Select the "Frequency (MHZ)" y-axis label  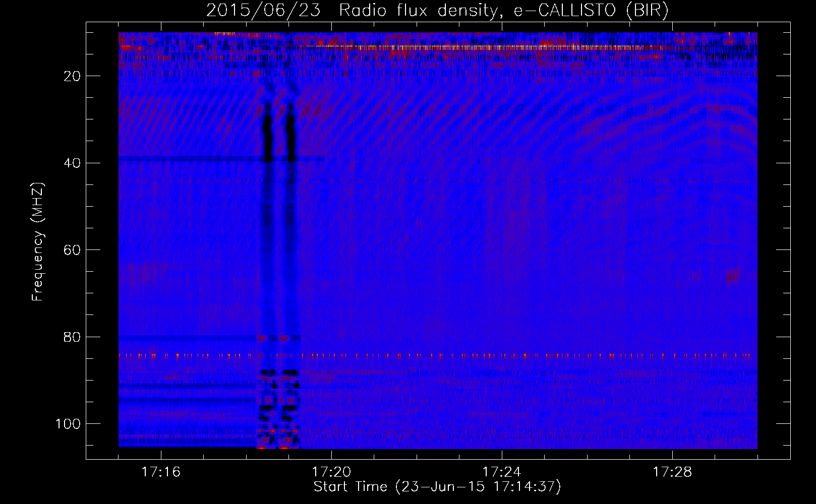coord(38,242)
